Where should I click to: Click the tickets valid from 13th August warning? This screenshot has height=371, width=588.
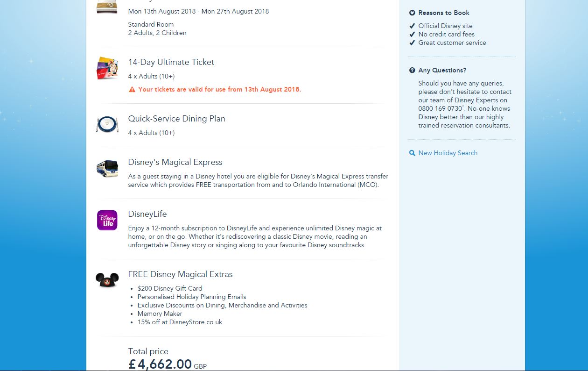coord(219,89)
